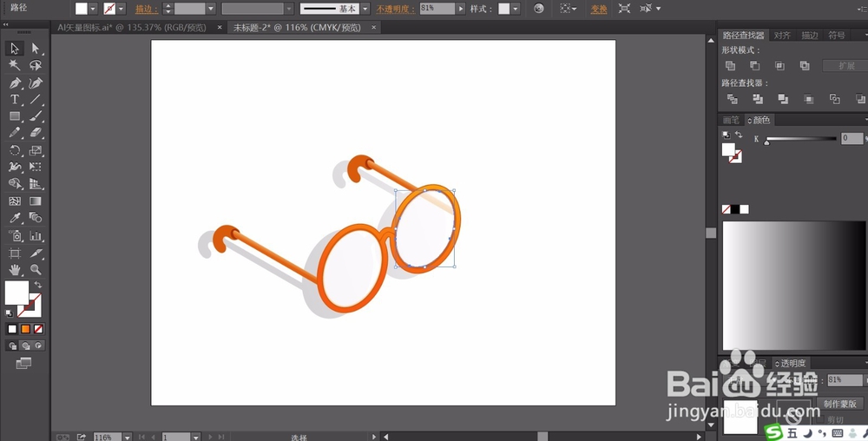Select the Pen tool
The width and height of the screenshot is (868, 441).
[x=15, y=83]
